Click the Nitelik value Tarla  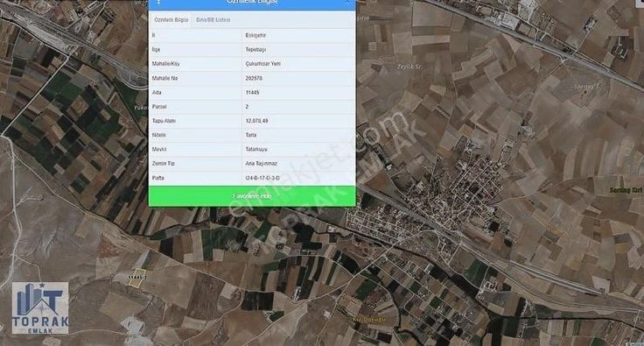click(x=251, y=135)
